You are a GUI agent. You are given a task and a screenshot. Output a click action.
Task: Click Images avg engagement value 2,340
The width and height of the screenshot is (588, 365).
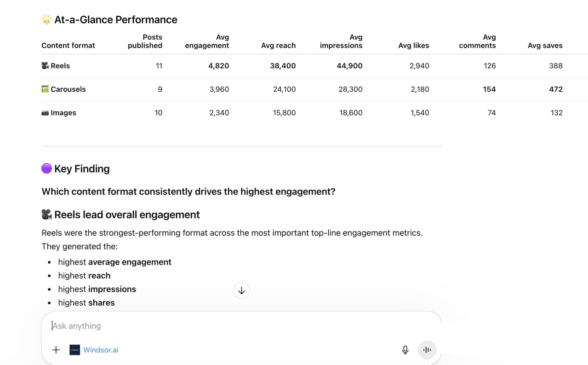[219, 113]
